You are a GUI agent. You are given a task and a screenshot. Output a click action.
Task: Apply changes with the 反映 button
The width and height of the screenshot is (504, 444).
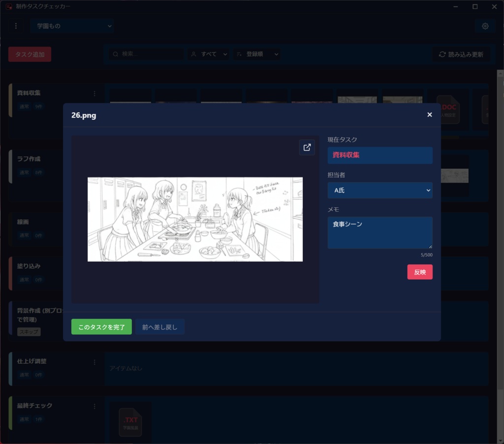[420, 272]
